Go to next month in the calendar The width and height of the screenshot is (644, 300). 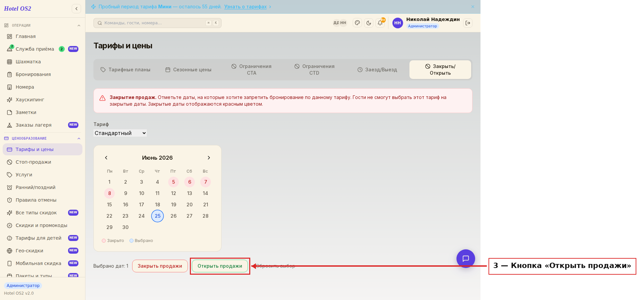coord(209,158)
